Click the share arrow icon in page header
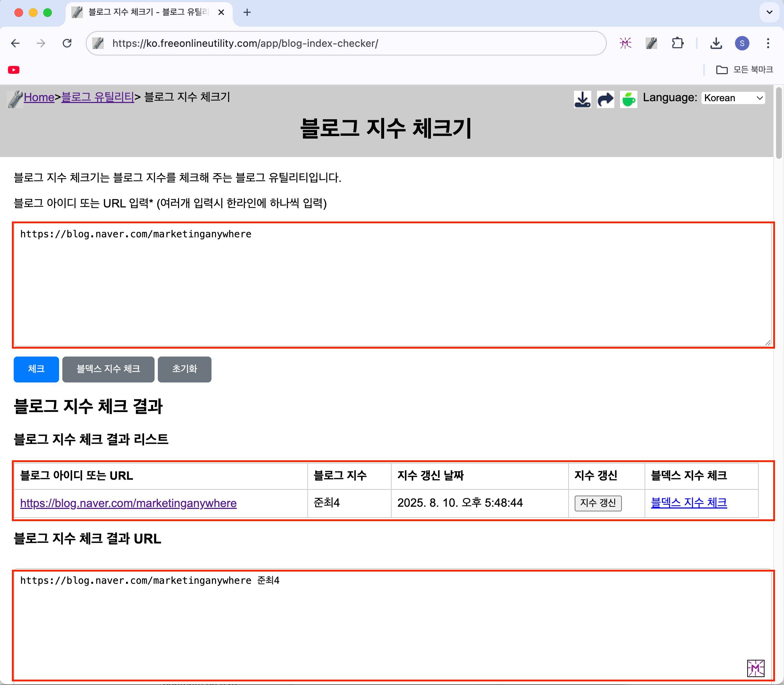 point(605,99)
